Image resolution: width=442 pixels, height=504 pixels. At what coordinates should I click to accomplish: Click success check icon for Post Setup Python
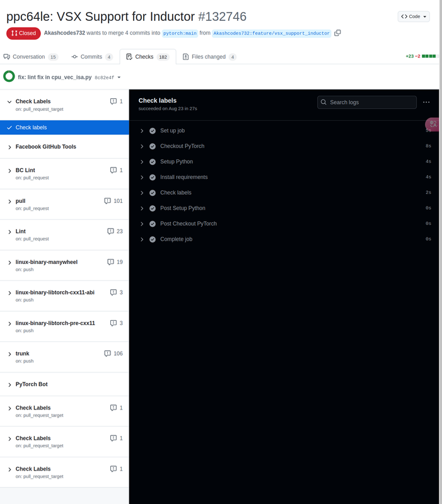pos(153,209)
